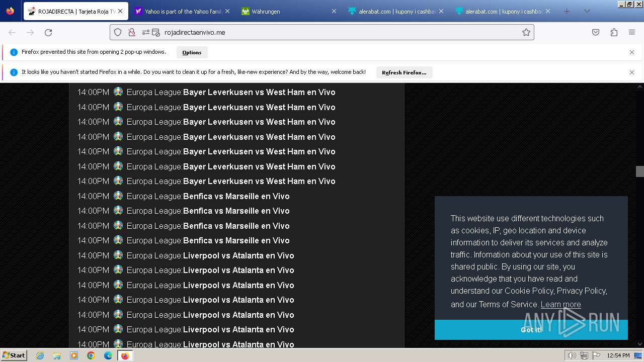Click the Refresh Firefox button

(x=404, y=72)
